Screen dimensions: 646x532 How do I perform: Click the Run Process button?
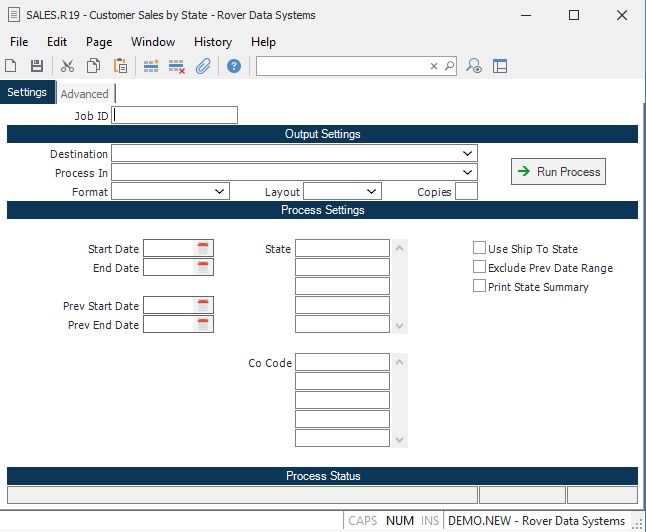pyautogui.click(x=558, y=172)
